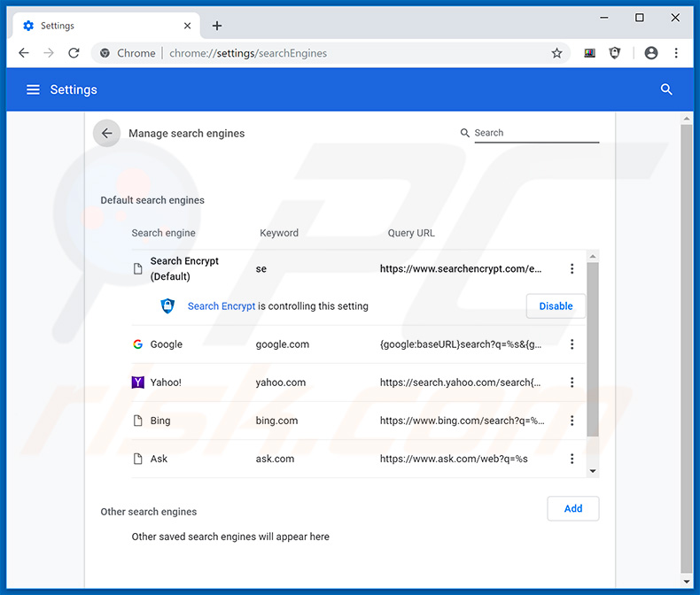Screen dimensions: 700x595
Task: Open more actions for Ask
Action: pyautogui.click(x=572, y=459)
